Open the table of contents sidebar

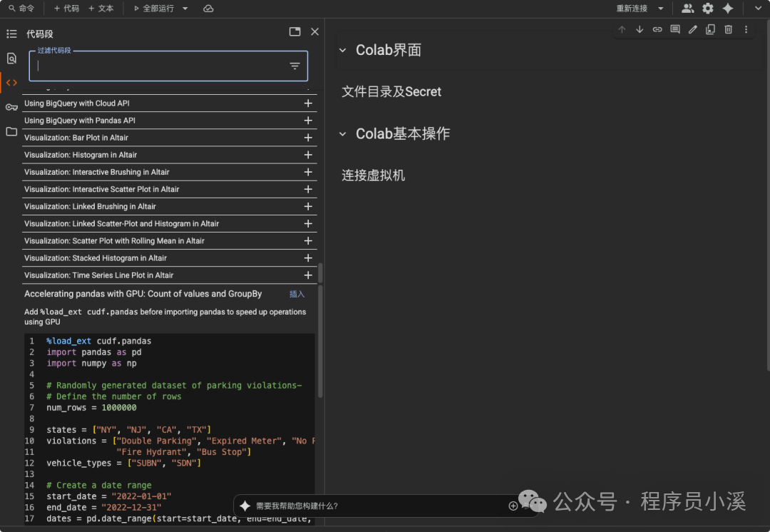click(11, 34)
